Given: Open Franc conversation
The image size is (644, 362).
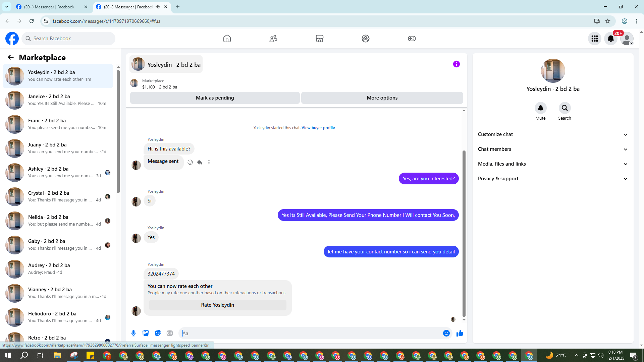Looking at the screenshot, I should [x=58, y=124].
